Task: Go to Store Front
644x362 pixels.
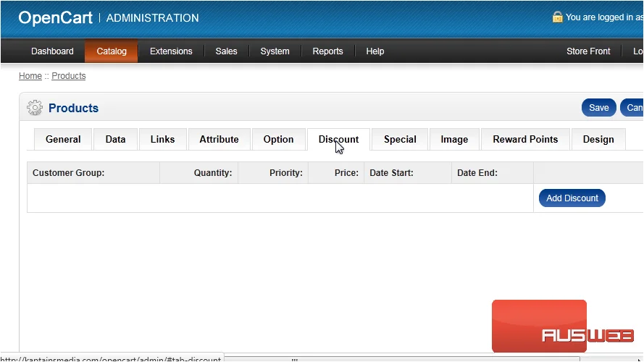Action: (x=588, y=51)
